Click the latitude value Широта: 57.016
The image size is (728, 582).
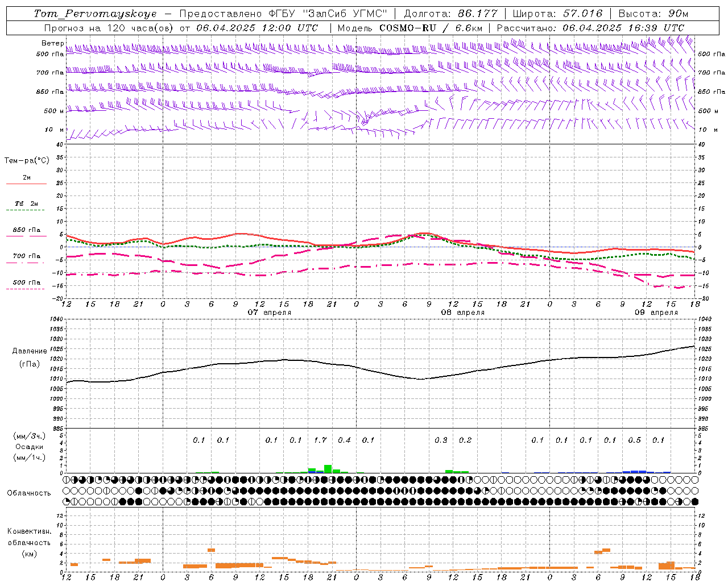point(557,14)
